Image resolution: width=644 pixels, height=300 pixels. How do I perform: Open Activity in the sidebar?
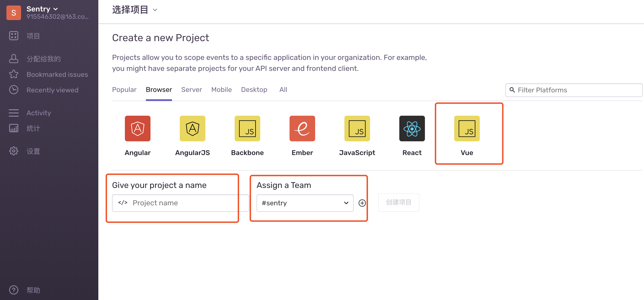[x=39, y=113]
